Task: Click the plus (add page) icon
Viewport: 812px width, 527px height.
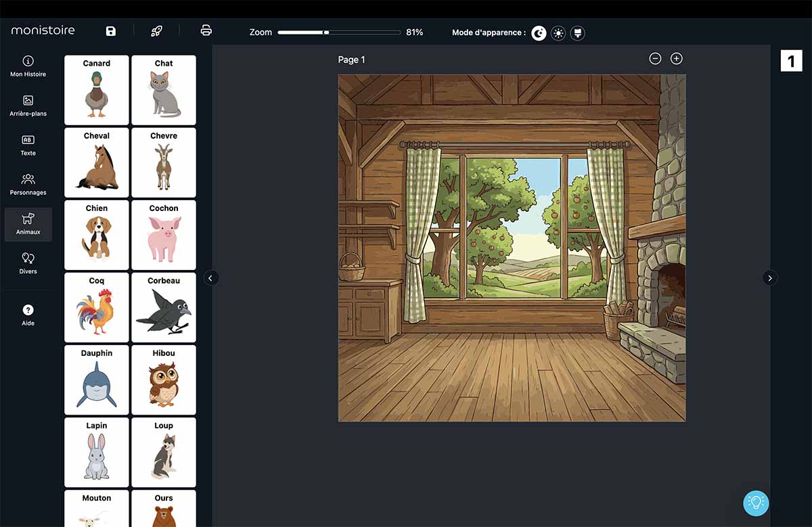Action: pos(676,59)
